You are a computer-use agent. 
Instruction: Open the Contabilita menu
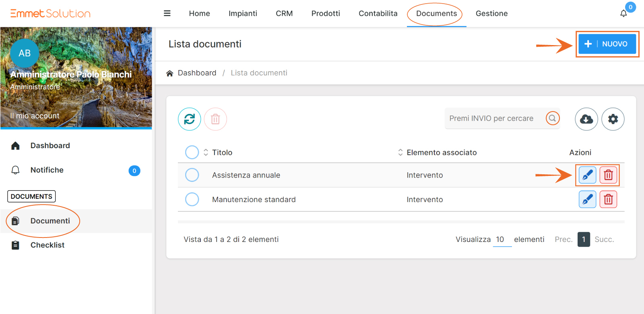click(x=378, y=14)
